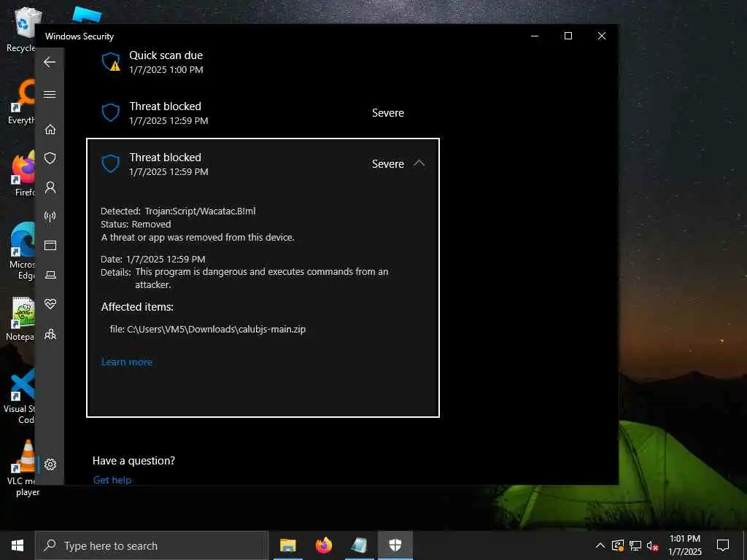
Task: Open the notepad app icon on the taskbar
Action: (x=359, y=545)
